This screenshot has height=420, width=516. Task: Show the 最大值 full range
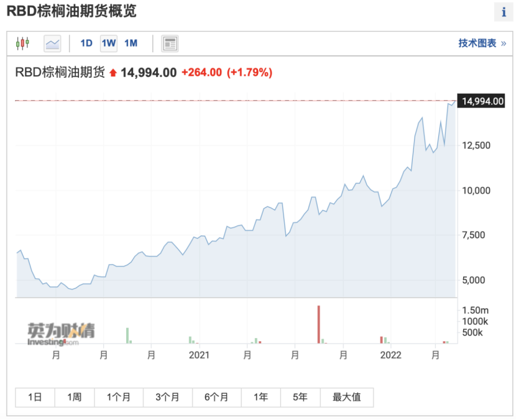(346, 398)
